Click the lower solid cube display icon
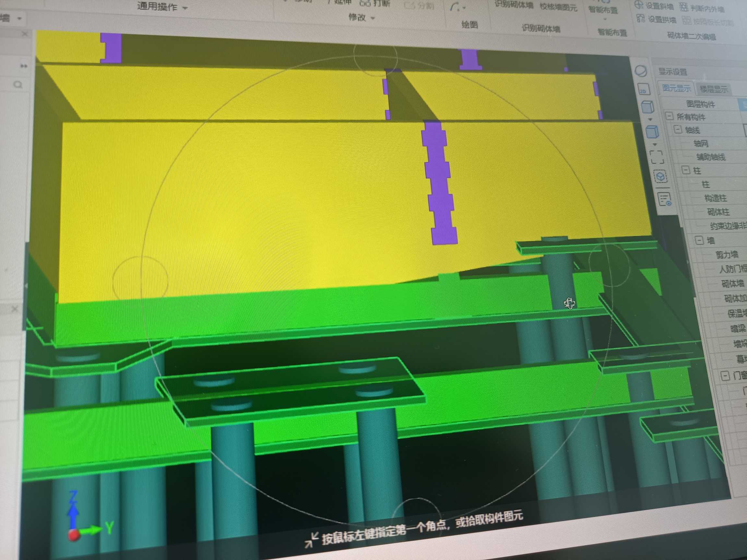The height and width of the screenshot is (560, 747). coord(652,132)
